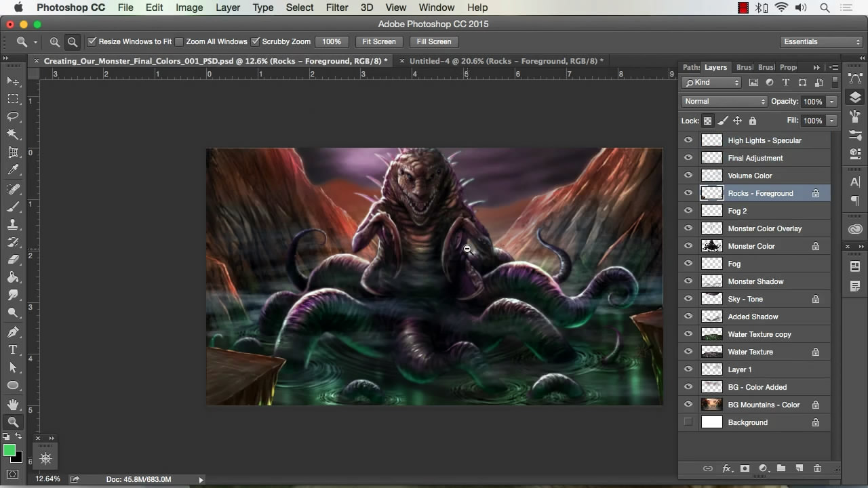The image size is (868, 488).
Task: Click the link layers icon
Action: (x=708, y=468)
